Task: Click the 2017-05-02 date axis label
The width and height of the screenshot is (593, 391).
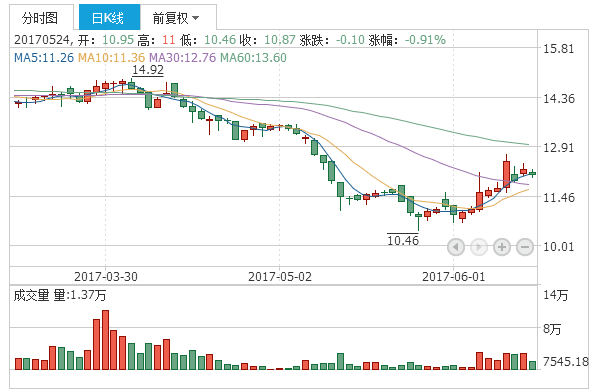Action: coord(280,276)
